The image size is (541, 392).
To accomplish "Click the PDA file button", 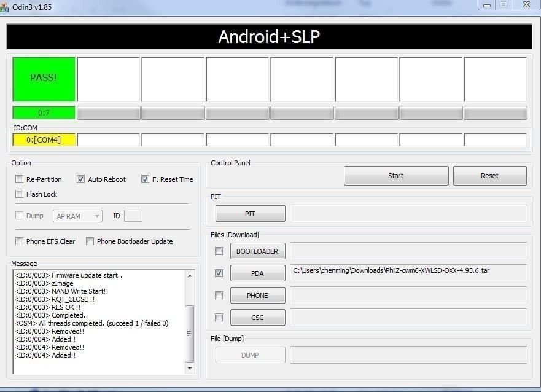I will (x=257, y=273).
